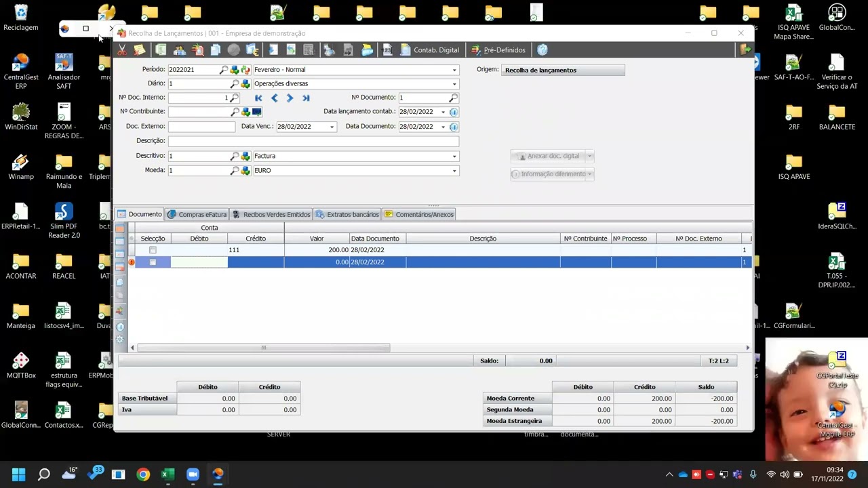
Task: Go to first document navigation arrow
Action: 258,98
